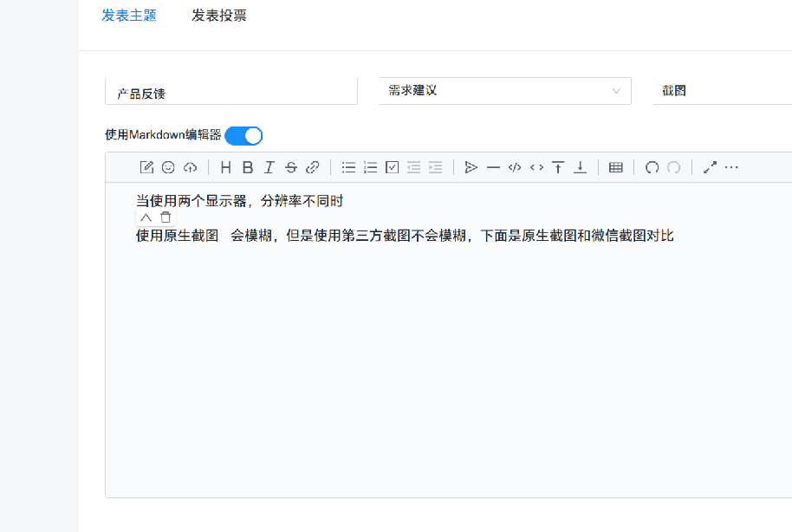Click the cloud upload icon
This screenshot has width=792, height=532.
coord(190,167)
